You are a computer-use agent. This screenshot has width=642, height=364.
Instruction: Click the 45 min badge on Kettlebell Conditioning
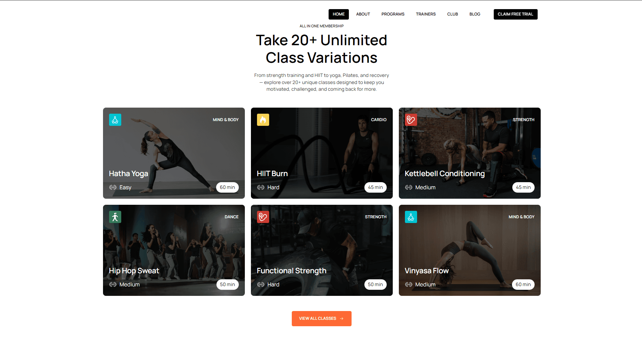[523, 187]
